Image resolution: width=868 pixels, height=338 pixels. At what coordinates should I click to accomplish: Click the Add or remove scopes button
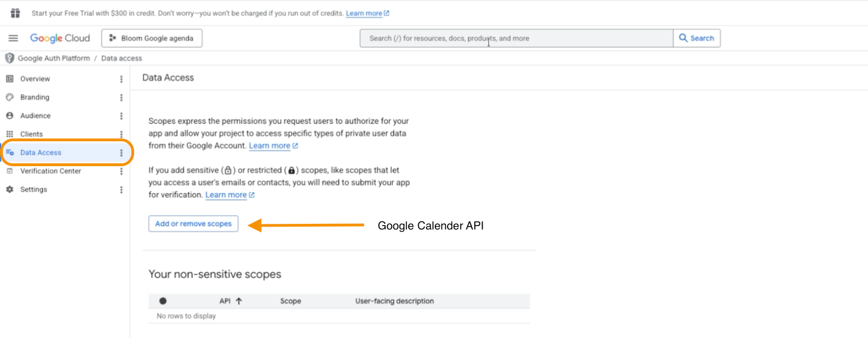(x=194, y=224)
